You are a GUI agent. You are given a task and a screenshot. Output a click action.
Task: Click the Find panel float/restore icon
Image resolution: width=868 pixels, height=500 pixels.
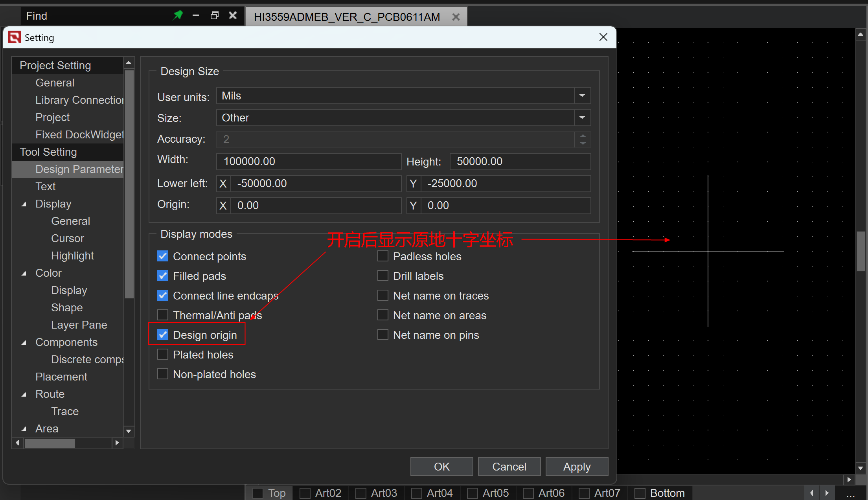(x=214, y=15)
